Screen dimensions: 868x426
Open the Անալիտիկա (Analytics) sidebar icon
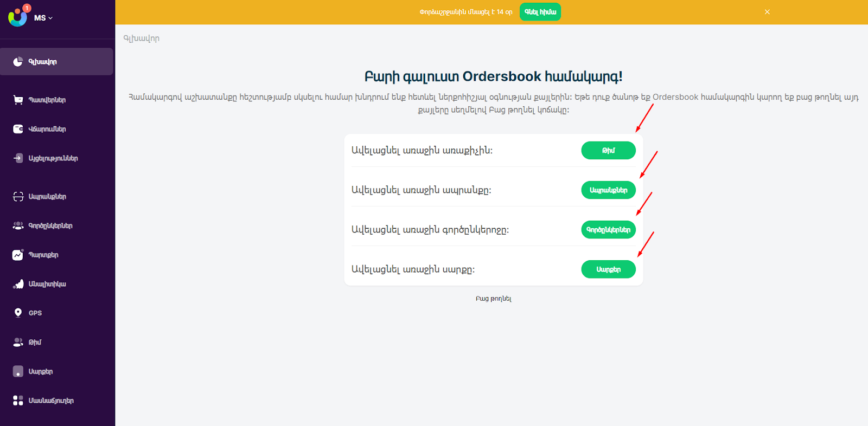pyautogui.click(x=18, y=284)
